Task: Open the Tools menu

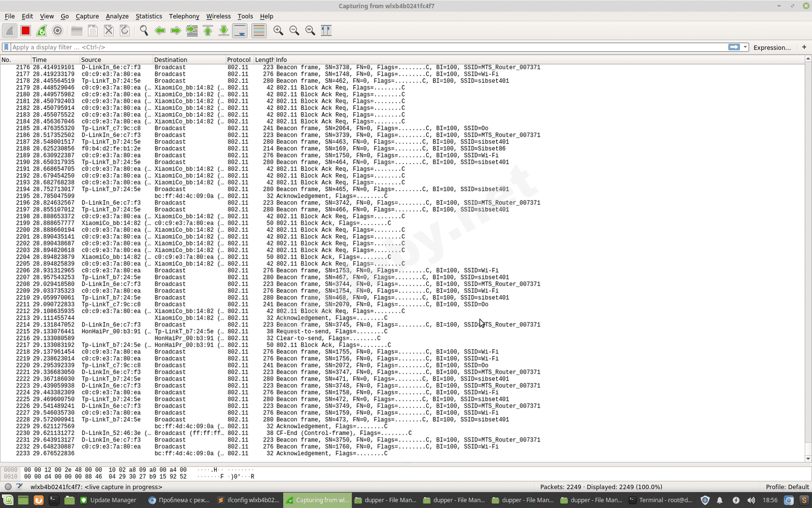Action: pyautogui.click(x=245, y=16)
